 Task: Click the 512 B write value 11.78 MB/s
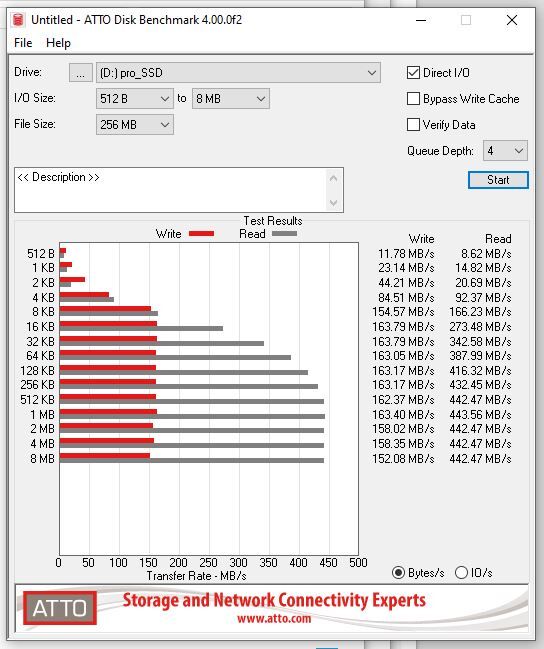pyautogui.click(x=406, y=253)
